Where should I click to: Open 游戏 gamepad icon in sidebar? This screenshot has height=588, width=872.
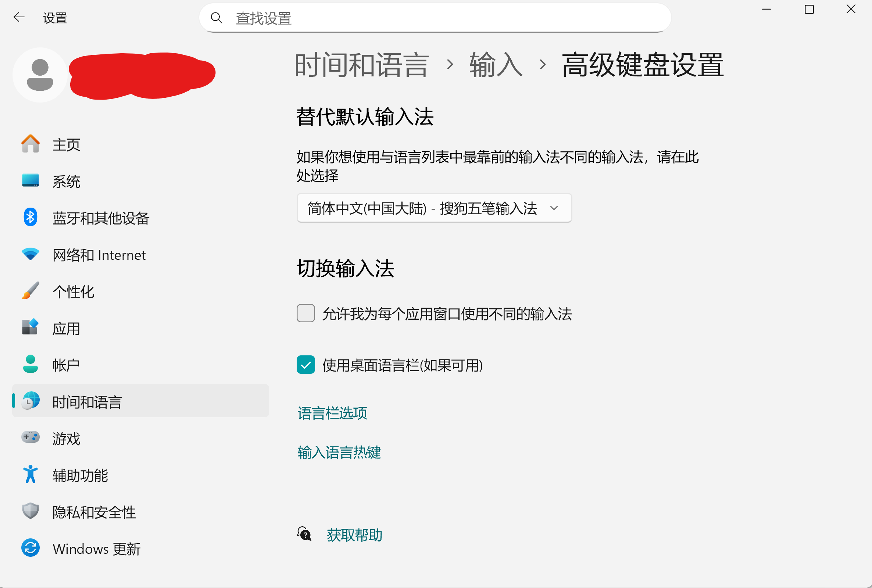[x=31, y=438]
